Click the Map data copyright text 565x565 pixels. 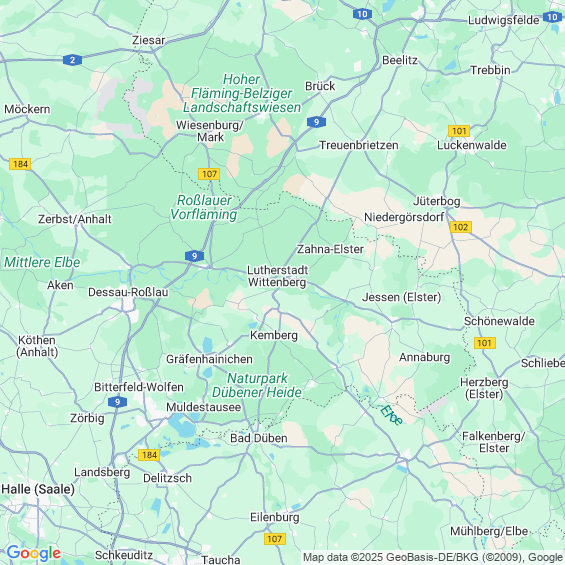pos(433,557)
